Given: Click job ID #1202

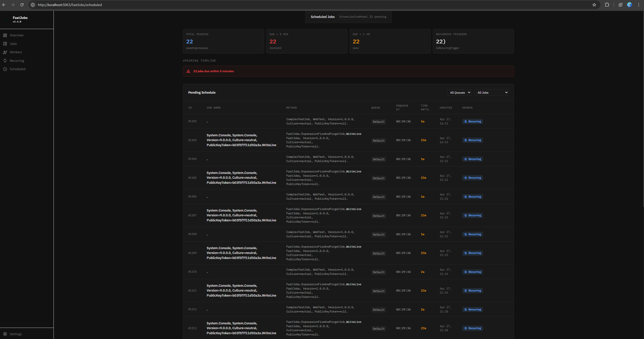Looking at the screenshot, I should [x=192, y=121].
